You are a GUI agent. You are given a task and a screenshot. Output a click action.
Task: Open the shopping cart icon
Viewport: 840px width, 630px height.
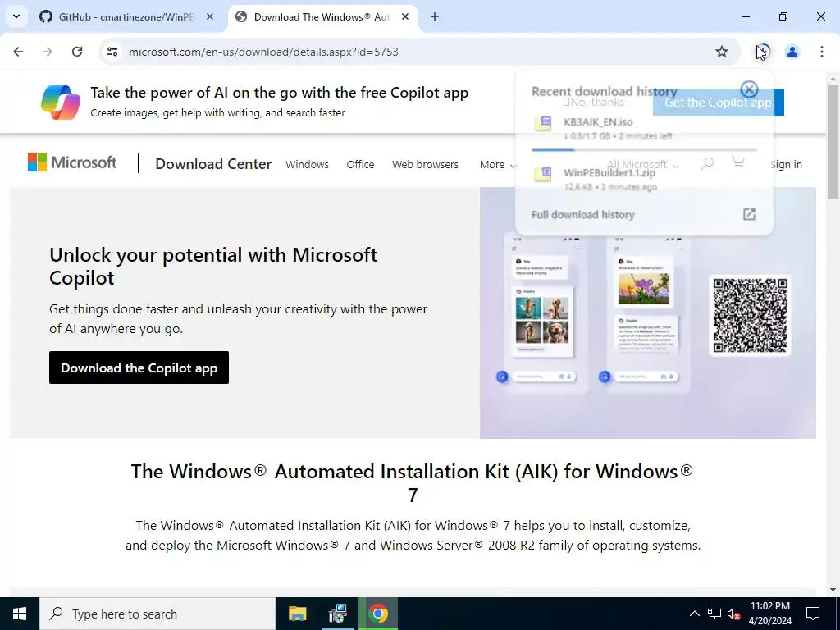pyautogui.click(x=738, y=162)
